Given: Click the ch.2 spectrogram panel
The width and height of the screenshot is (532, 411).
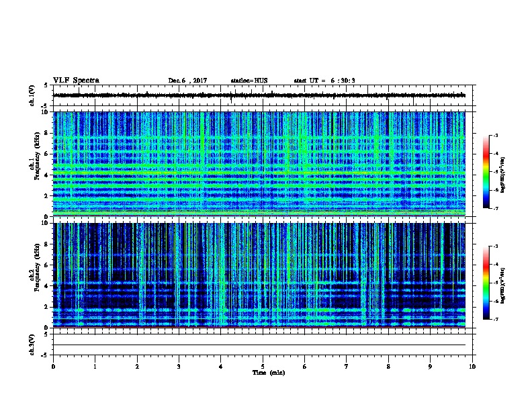Looking at the screenshot, I should click(x=259, y=275).
